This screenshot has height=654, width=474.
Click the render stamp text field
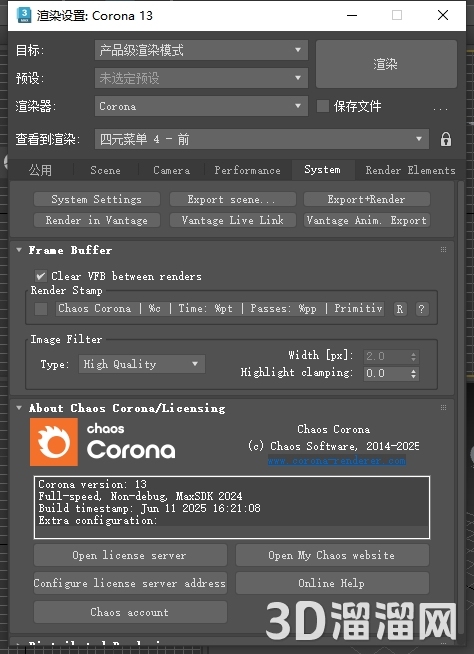[x=220, y=309]
